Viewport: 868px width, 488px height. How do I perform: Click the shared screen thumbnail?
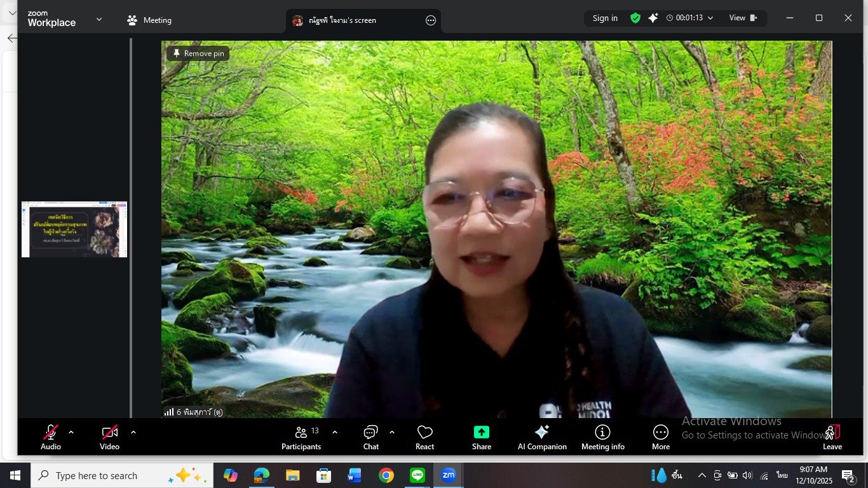coord(74,229)
